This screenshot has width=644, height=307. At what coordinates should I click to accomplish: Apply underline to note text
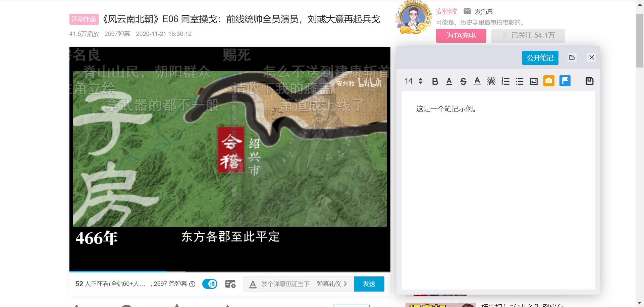point(449,81)
